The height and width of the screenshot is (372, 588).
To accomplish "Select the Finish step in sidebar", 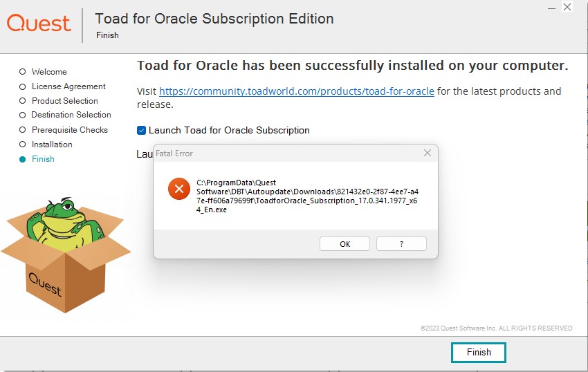I will (x=43, y=159).
